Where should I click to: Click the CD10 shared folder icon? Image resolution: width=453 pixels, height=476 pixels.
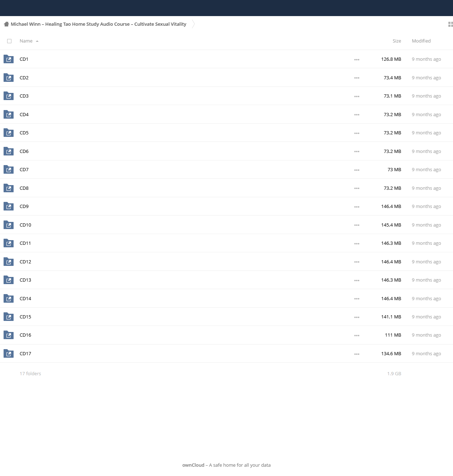tap(9, 225)
